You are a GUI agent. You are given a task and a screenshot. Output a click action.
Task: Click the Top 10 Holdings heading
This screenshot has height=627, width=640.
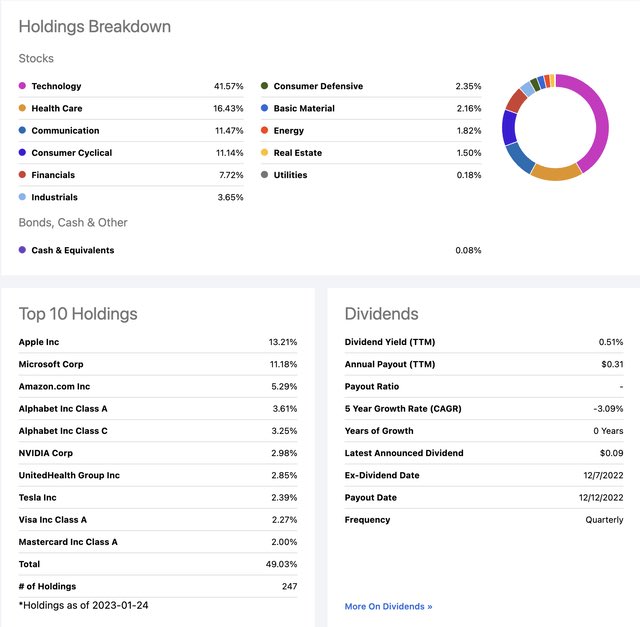78,314
